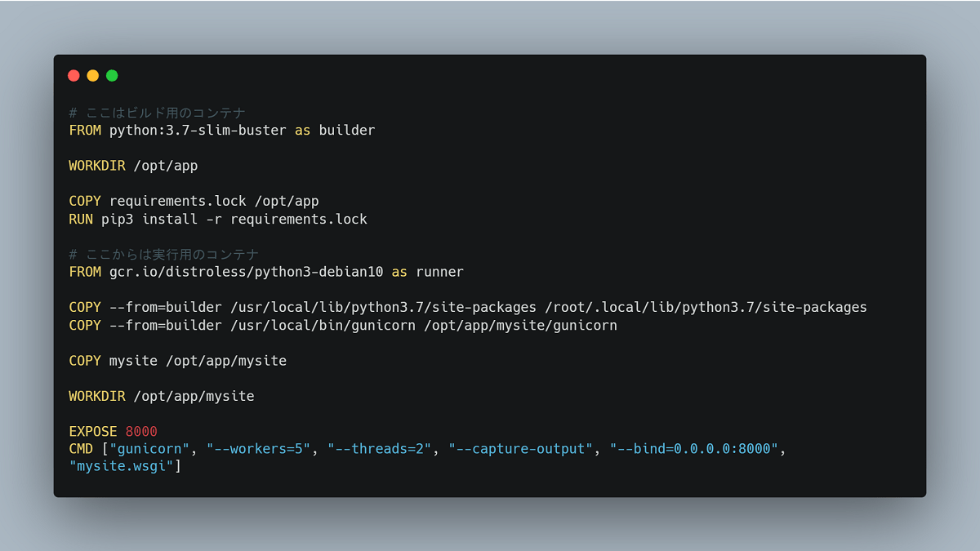Image resolution: width=980 pixels, height=551 pixels.
Task: Click WORKDIR /opt/app/mysite line
Action: pyautogui.click(x=162, y=397)
